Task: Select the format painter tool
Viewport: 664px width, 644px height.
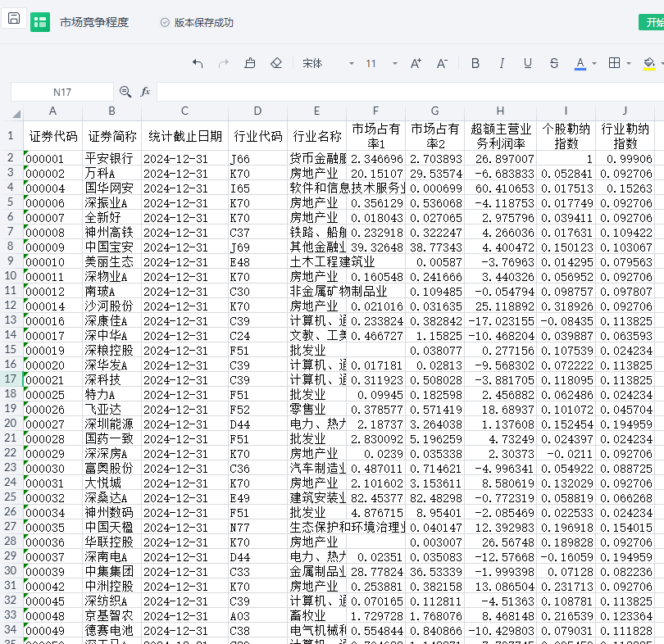Action: (250, 63)
